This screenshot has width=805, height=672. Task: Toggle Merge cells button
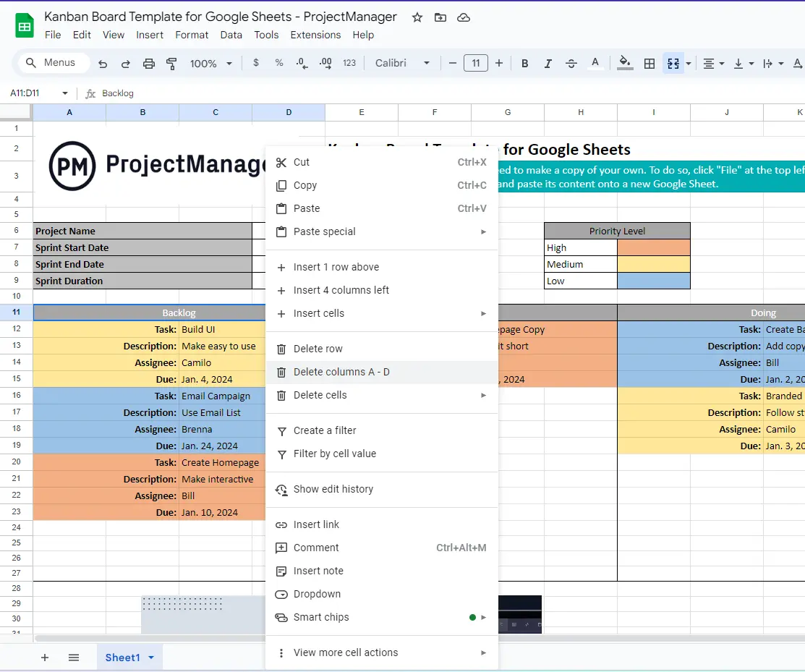click(673, 63)
